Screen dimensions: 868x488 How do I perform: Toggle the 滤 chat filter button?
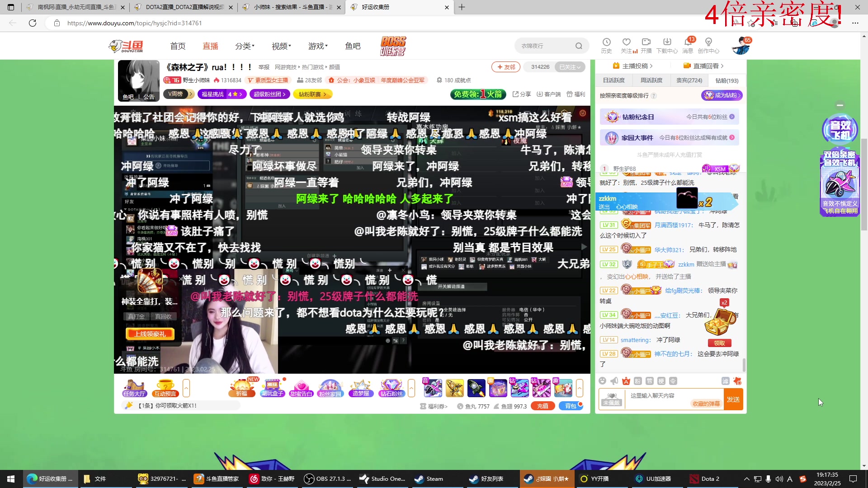tap(725, 381)
